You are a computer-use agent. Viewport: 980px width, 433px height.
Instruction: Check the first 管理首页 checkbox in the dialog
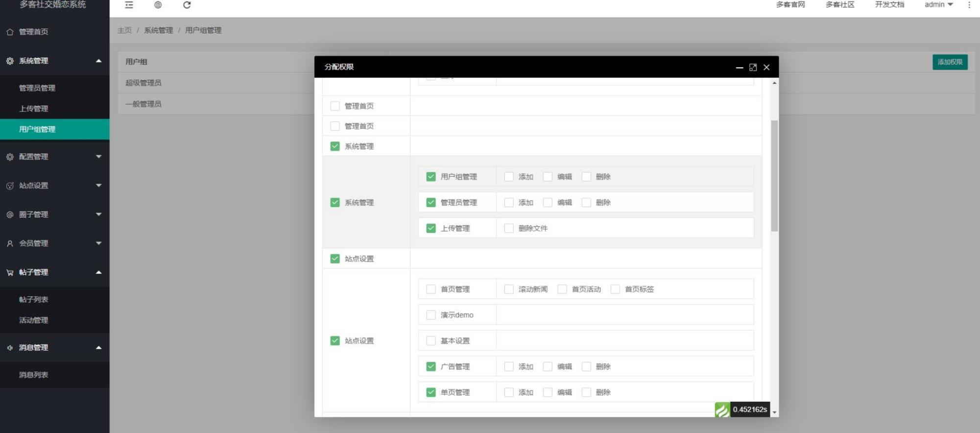(x=335, y=106)
